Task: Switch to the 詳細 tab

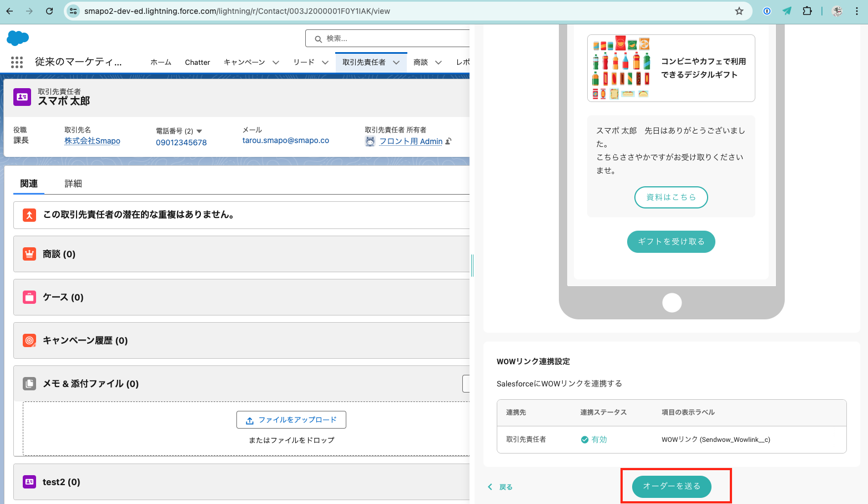Action: tap(73, 184)
